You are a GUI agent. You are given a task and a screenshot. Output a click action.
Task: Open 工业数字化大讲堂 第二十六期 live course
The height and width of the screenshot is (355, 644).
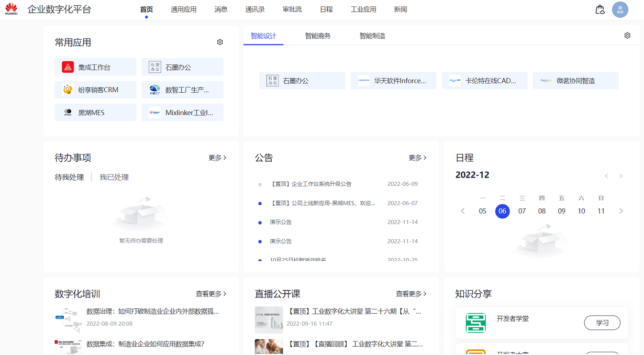point(354,311)
